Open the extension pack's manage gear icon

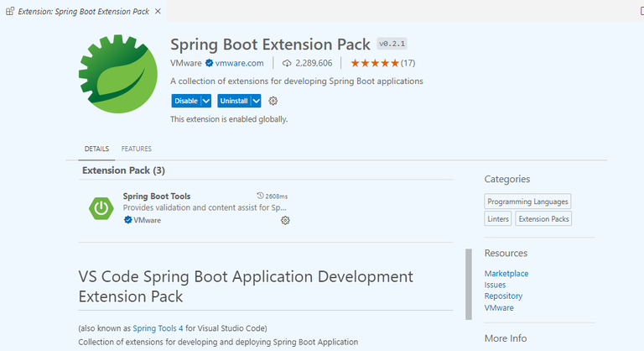tap(273, 101)
